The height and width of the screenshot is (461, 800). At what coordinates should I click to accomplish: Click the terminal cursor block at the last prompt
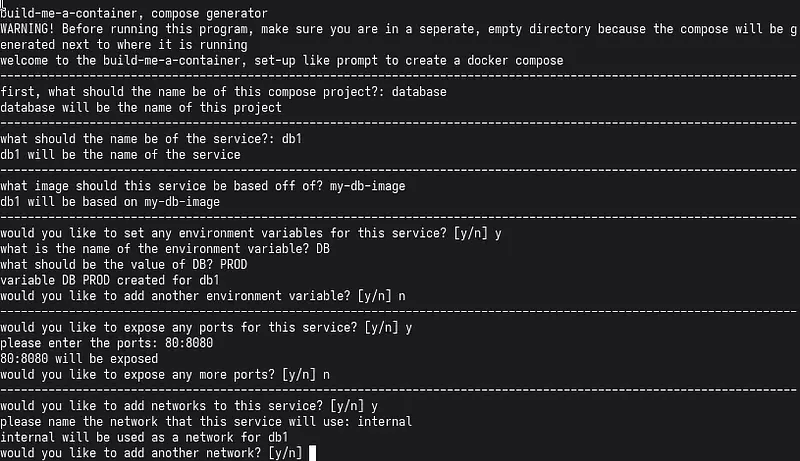click(x=313, y=453)
